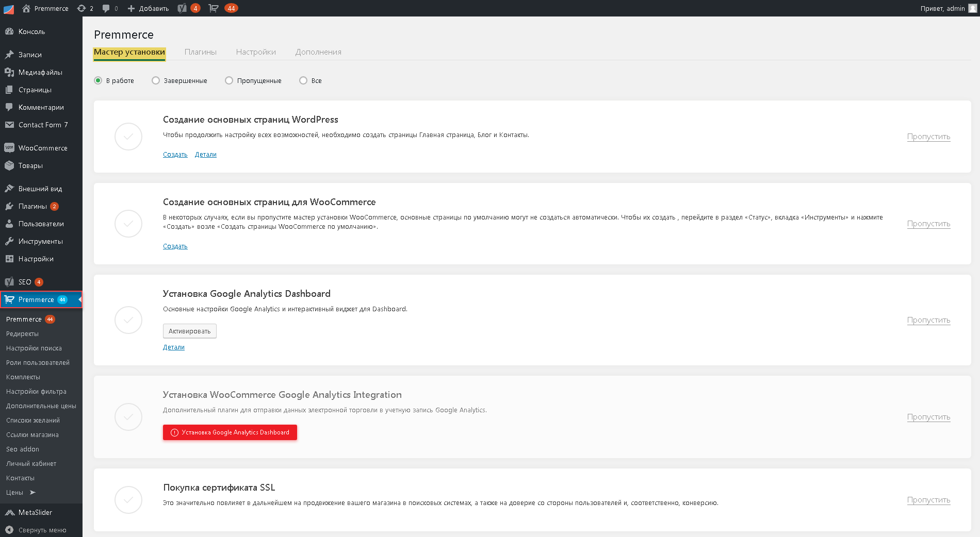Click the admin avatar in top right corner
Viewport: 980px width, 537px height.
[x=973, y=8]
